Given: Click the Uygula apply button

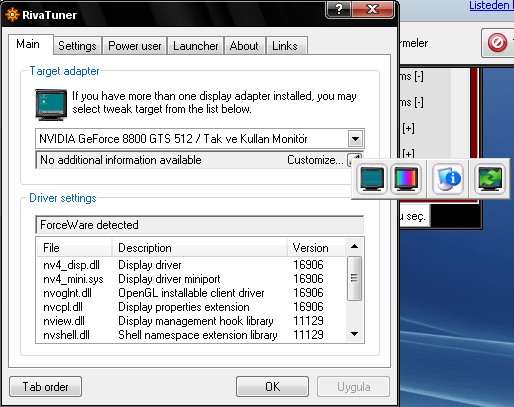Looking at the screenshot, I should click(x=353, y=387).
